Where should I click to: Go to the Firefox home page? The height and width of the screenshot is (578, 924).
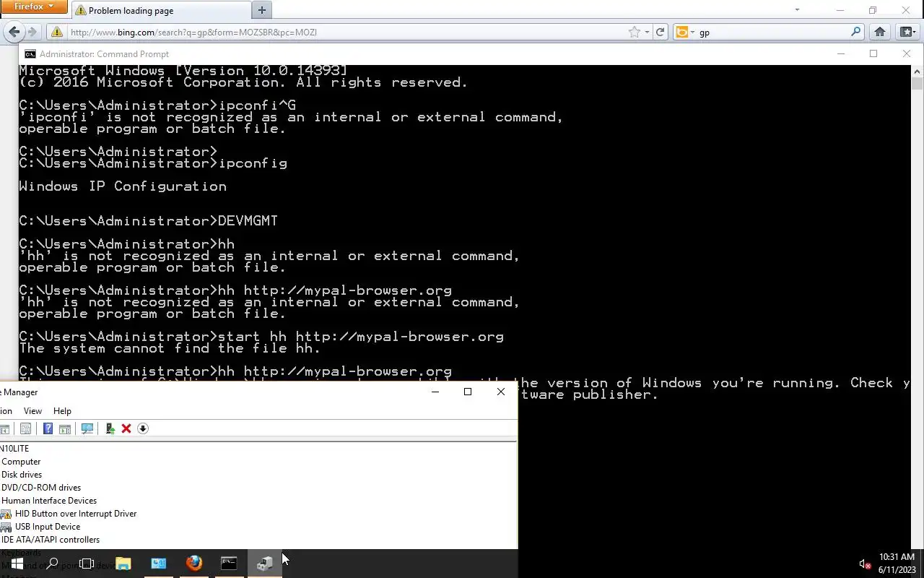tap(879, 32)
